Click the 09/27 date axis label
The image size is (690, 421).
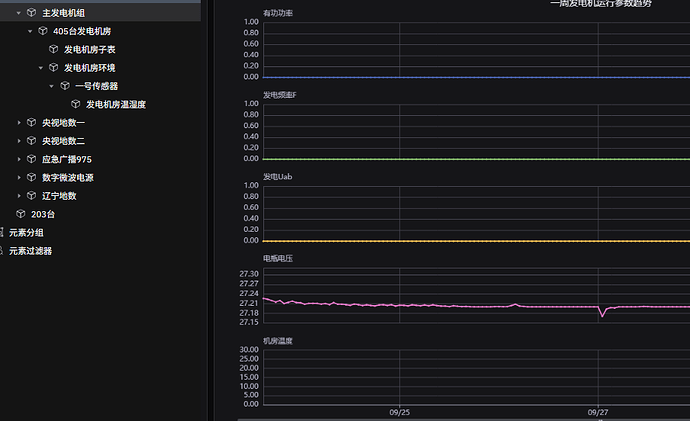(598, 413)
